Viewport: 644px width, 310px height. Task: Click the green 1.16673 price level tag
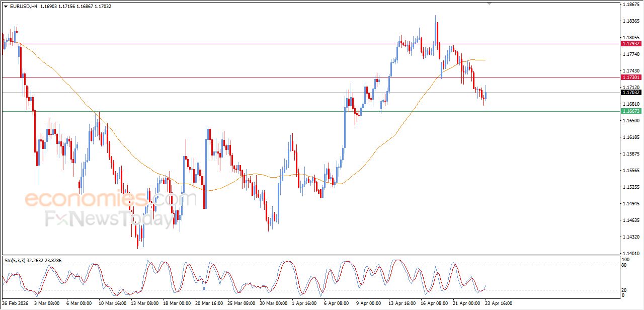[x=631, y=111]
